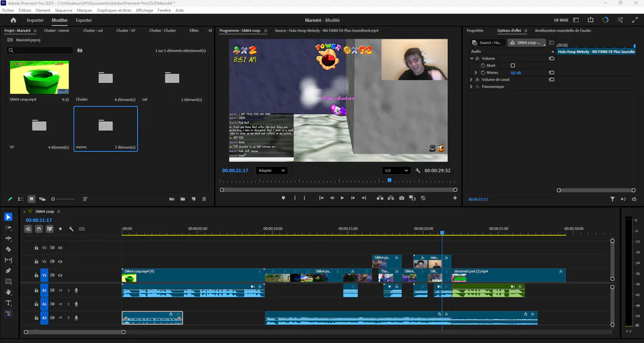Open the DE BASE workspace selector
The width and height of the screenshot is (644, 343).
click(562, 20)
